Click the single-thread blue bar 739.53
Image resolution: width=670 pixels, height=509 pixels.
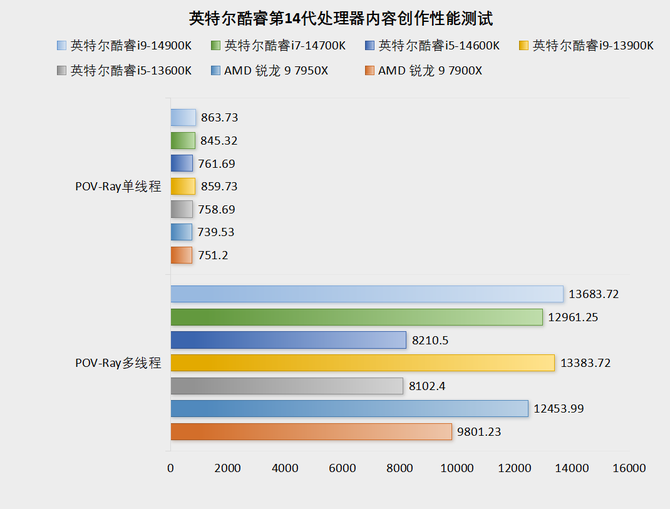point(182,232)
